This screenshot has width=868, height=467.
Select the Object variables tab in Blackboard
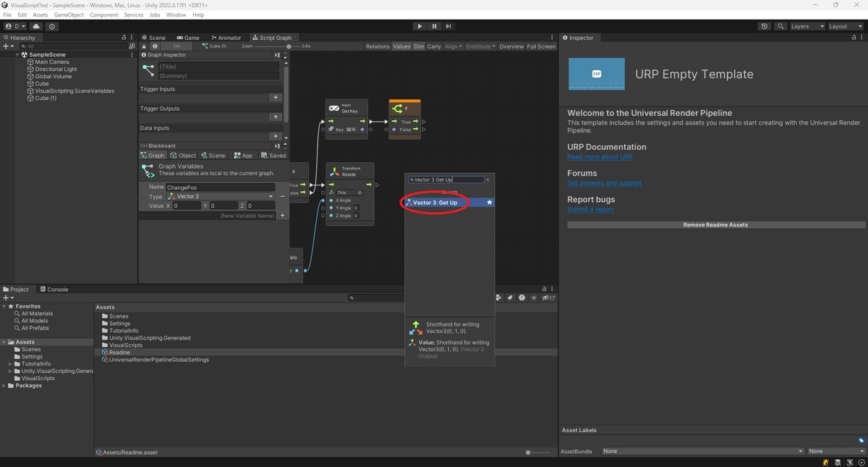[183, 156]
